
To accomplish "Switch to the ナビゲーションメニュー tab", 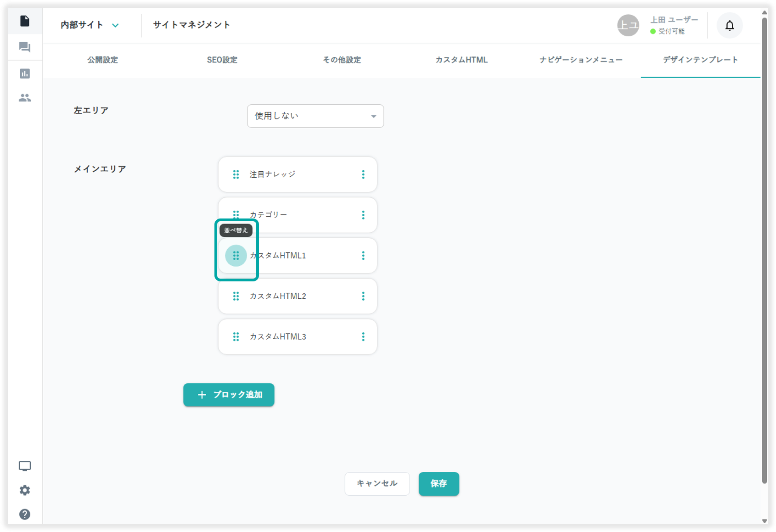I will pyautogui.click(x=581, y=60).
